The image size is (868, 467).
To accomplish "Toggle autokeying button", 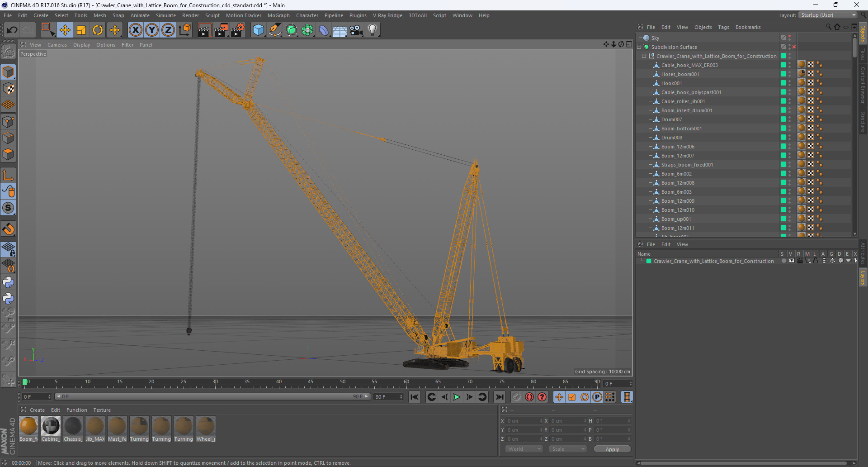I will pyautogui.click(x=529, y=397).
